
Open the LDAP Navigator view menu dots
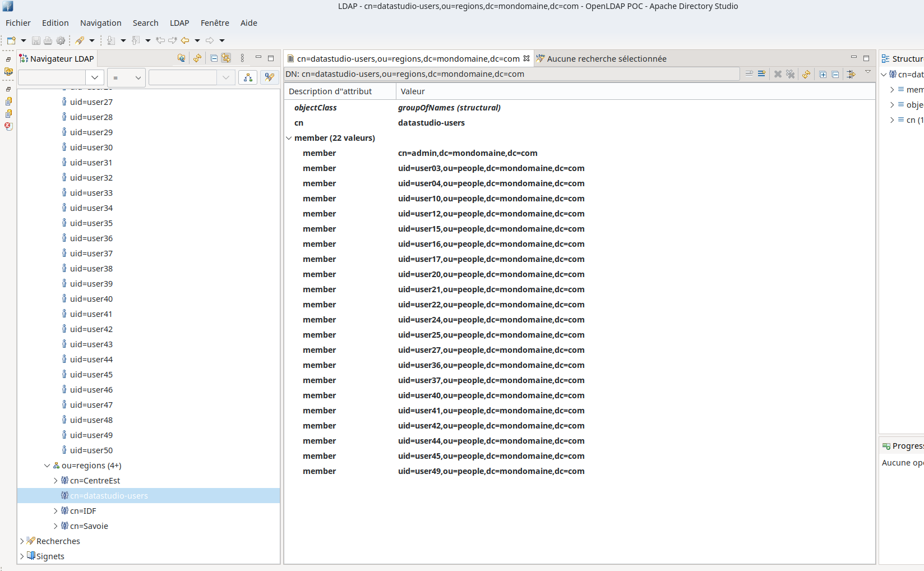pos(242,58)
